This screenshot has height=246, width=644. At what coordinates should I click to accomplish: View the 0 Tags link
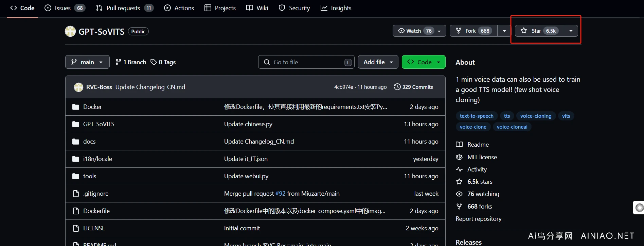[x=163, y=62]
